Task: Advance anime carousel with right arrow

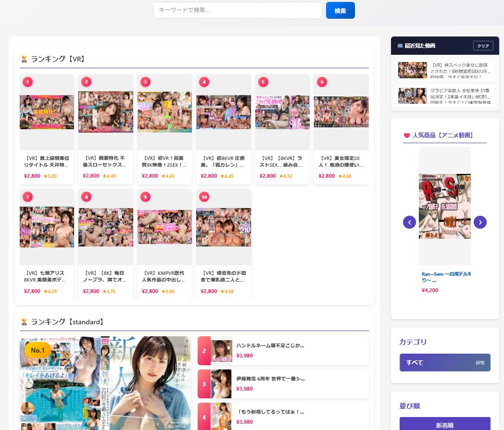Action: (480, 222)
